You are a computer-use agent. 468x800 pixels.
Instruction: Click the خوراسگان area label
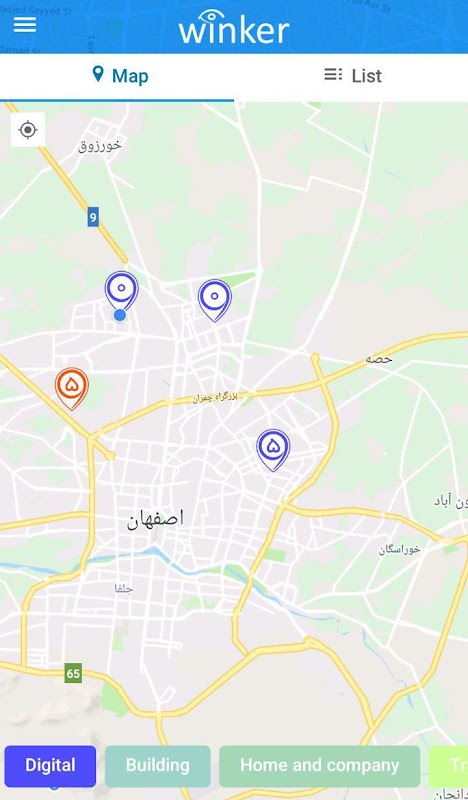pyautogui.click(x=399, y=549)
